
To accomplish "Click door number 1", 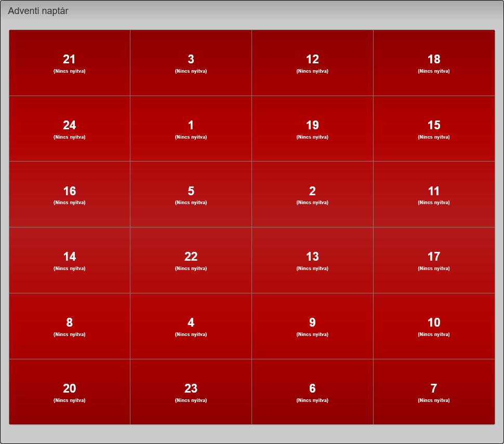I will [191, 129].
